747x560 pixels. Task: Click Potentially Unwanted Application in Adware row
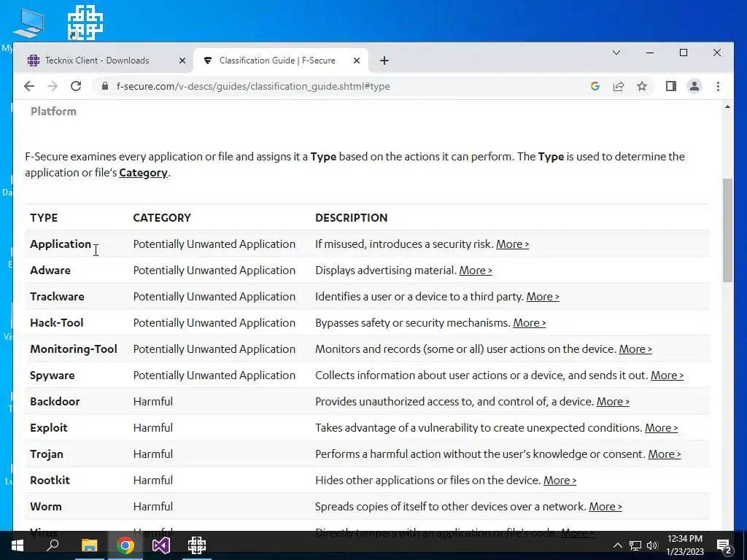point(214,270)
